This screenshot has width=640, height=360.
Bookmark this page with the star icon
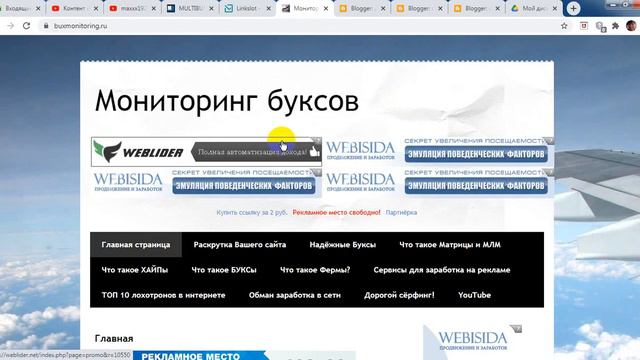(564, 26)
